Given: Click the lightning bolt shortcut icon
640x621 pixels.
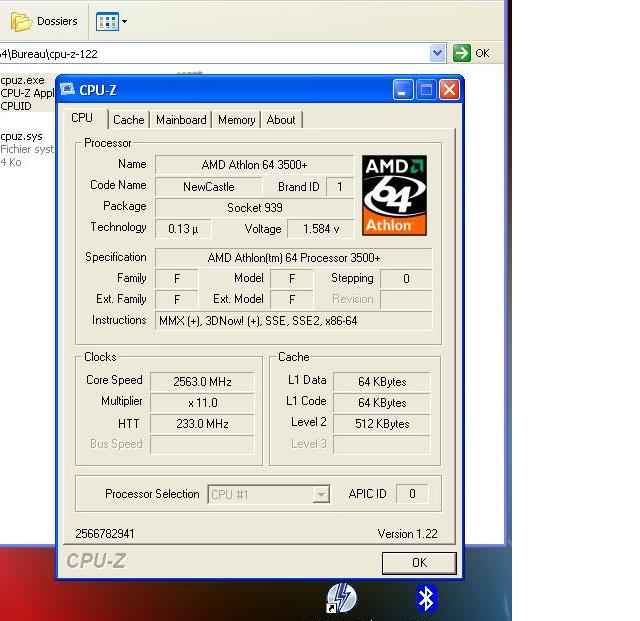Looking at the screenshot, I should (341, 598).
